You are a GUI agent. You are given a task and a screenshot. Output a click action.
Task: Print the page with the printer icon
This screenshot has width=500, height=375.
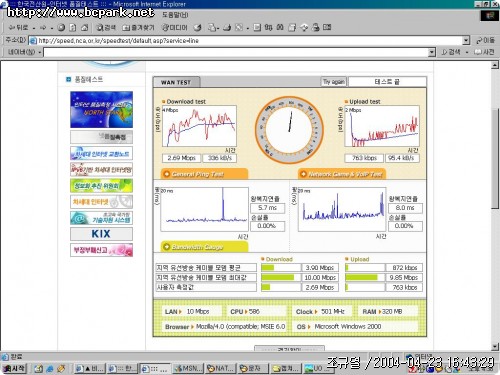tap(227, 28)
